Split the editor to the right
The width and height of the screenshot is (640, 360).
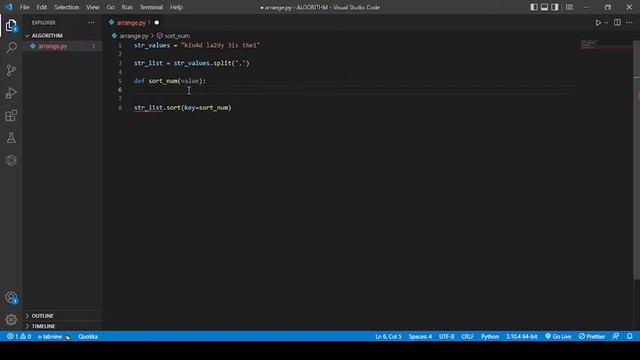click(x=617, y=23)
